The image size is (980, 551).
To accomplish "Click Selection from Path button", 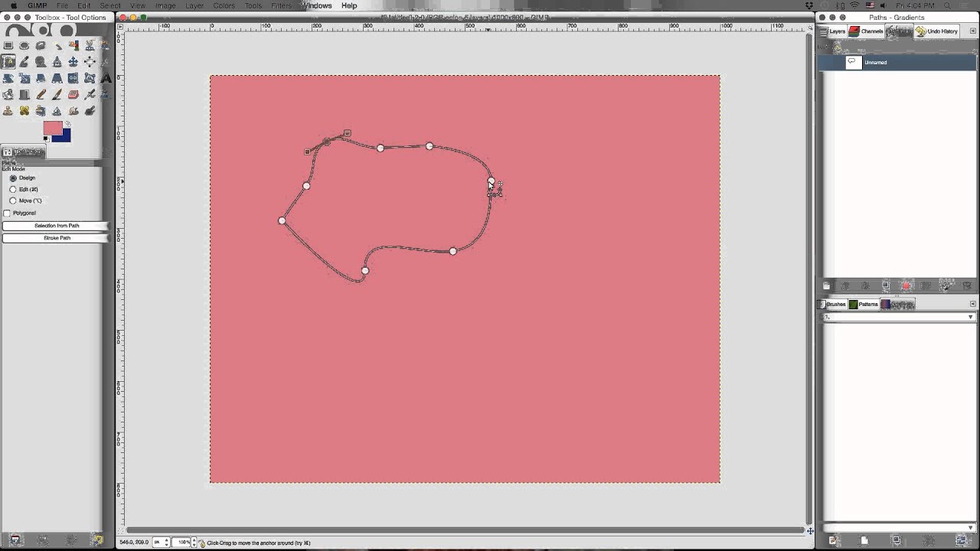I will 56,226.
